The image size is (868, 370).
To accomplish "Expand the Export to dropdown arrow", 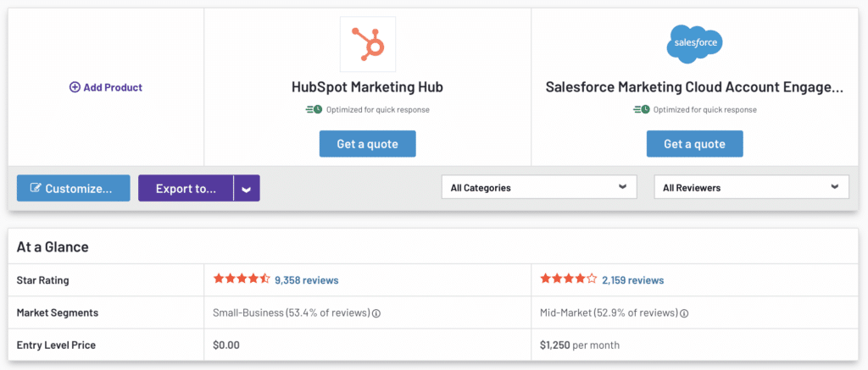I will 247,188.
